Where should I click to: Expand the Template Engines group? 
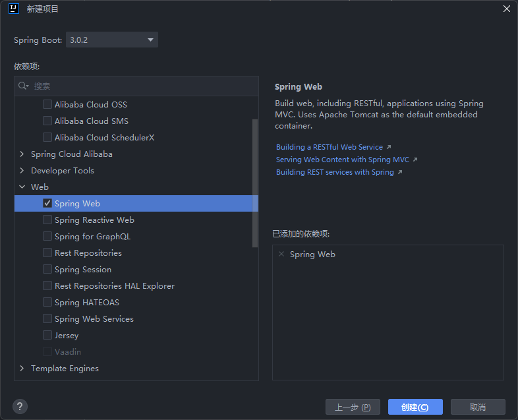pyautogui.click(x=22, y=369)
